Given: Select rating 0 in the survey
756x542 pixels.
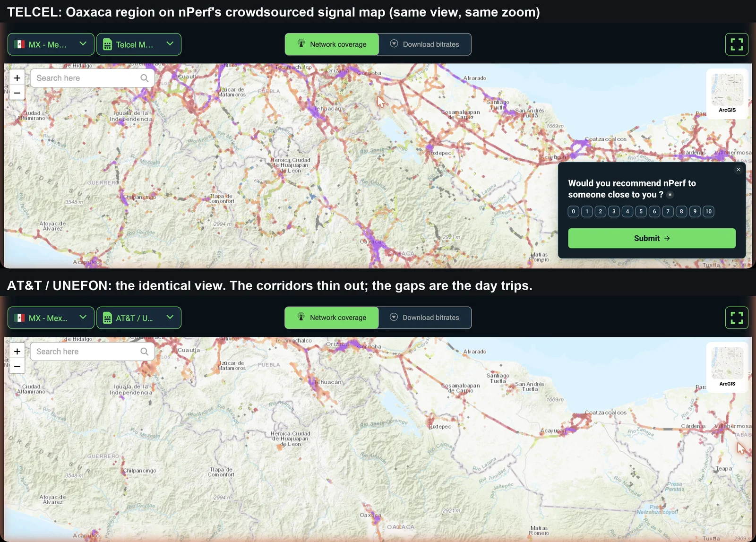Looking at the screenshot, I should click(574, 211).
